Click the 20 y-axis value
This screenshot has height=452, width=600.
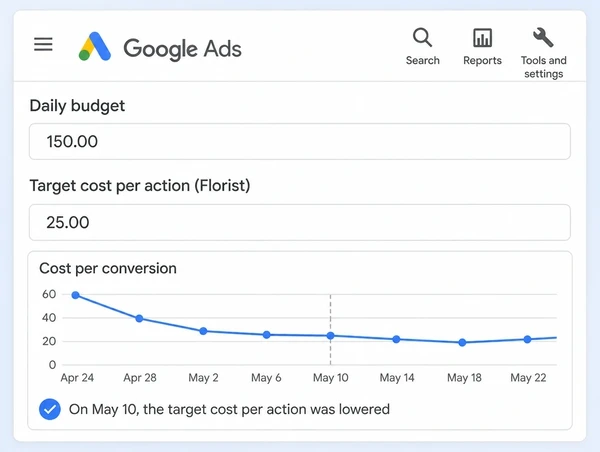(49, 341)
